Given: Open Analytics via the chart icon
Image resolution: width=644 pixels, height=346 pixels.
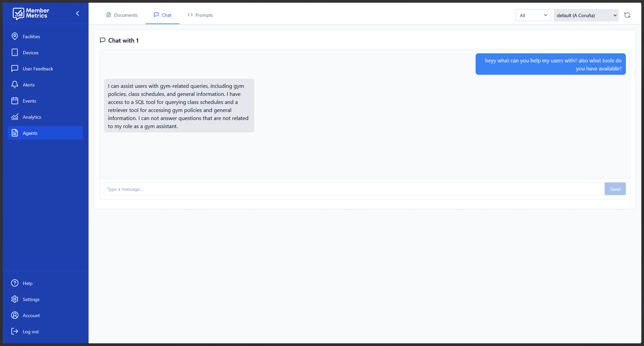Looking at the screenshot, I should tap(15, 117).
